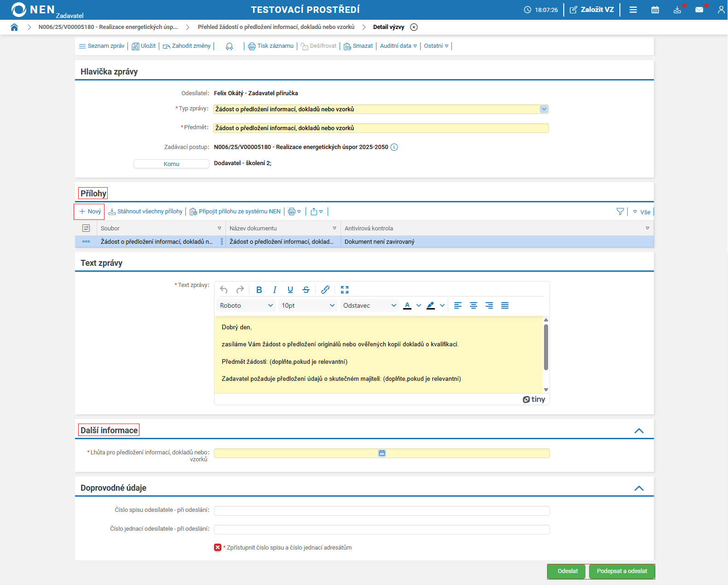The height and width of the screenshot is (585, 728).
Task: Open the Roboto font dropdown
Action: [x=246, y=305]
